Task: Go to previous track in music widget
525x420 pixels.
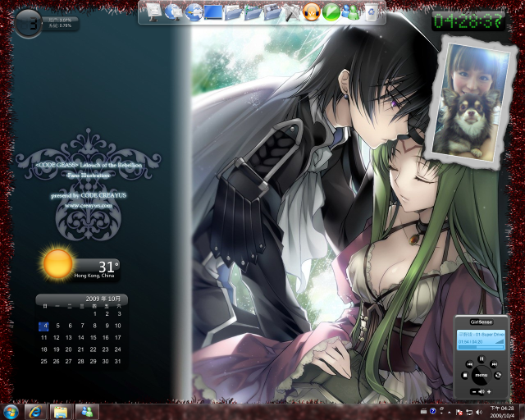Action: (x=469, y=364)
